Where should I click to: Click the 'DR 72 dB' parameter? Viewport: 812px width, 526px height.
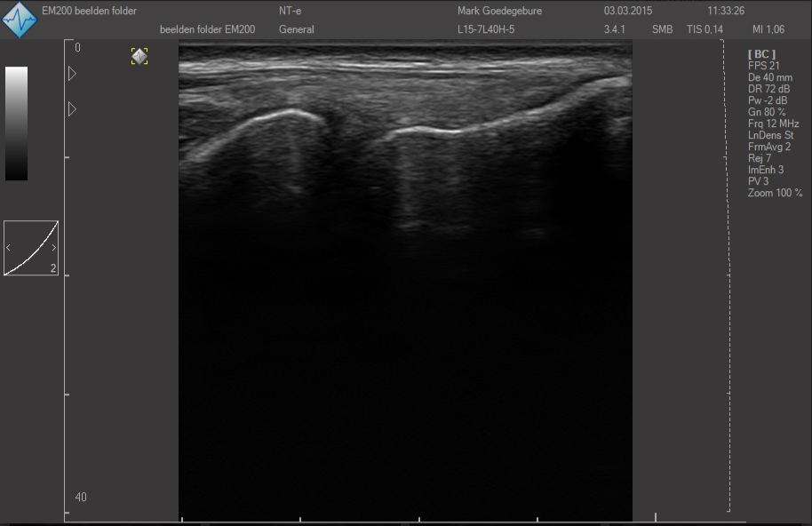[x=769, y=89]
